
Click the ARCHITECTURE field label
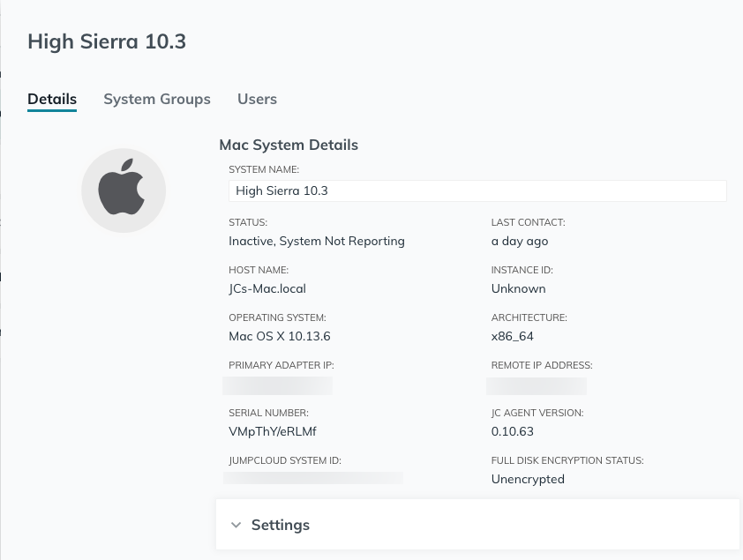[x=529, y=317]
